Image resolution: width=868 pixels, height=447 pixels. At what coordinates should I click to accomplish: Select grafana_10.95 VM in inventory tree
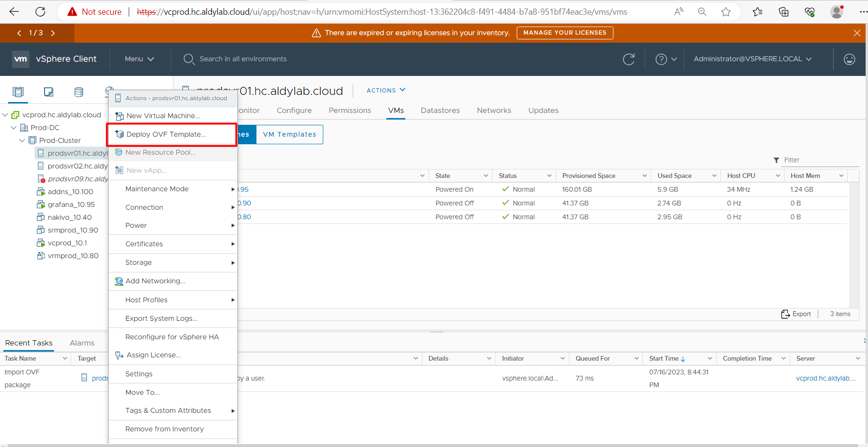(x=71, y=205)
